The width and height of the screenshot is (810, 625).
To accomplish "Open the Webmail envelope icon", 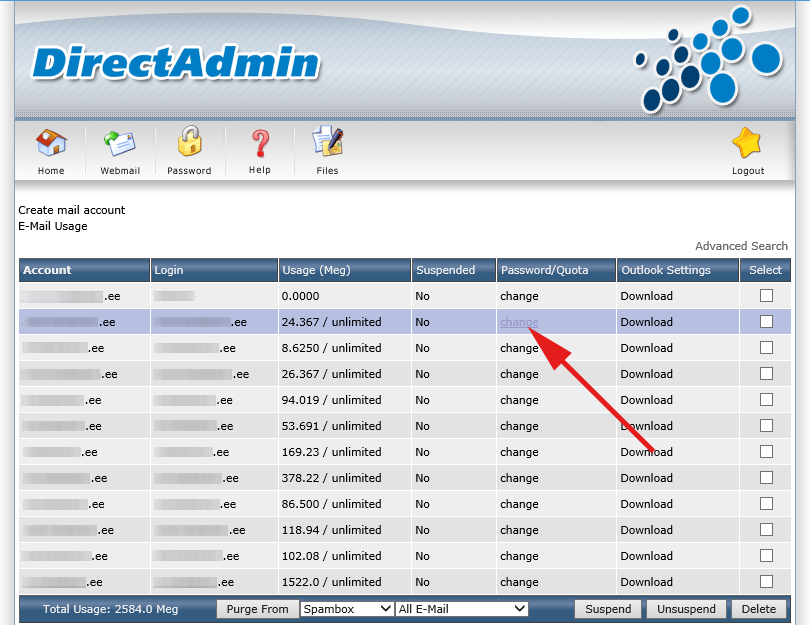I will tap(120, 143).
